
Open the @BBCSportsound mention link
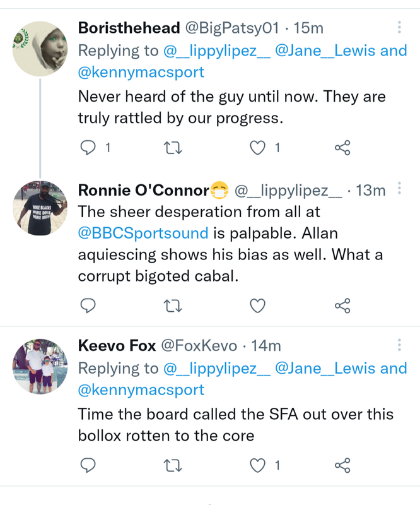[143, 234]
